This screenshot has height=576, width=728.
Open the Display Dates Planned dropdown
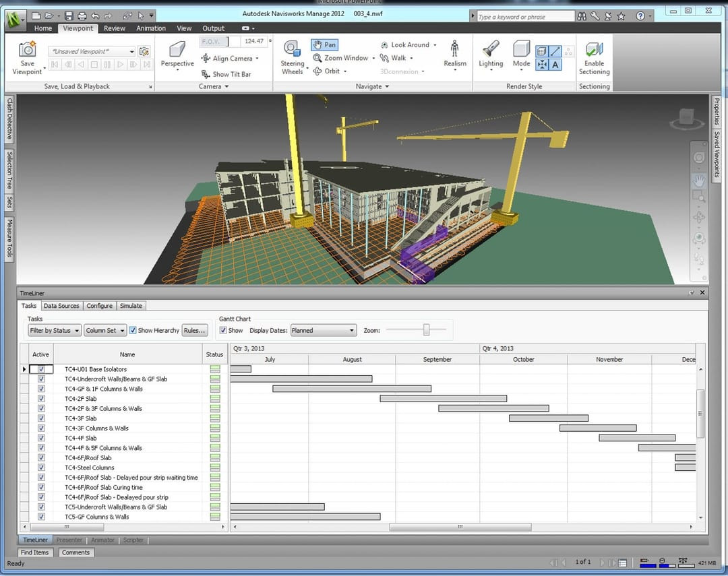(x=323, y=330)
